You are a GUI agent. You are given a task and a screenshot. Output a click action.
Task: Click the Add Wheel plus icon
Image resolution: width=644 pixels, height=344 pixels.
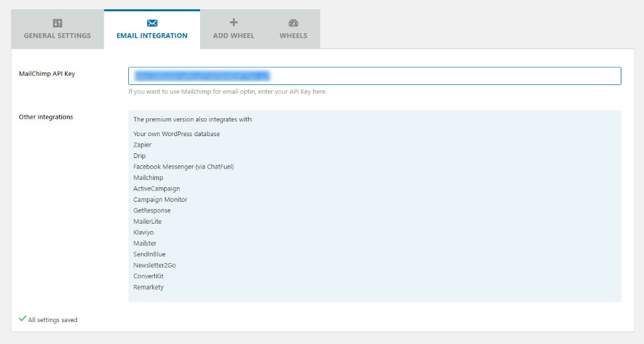234,22
